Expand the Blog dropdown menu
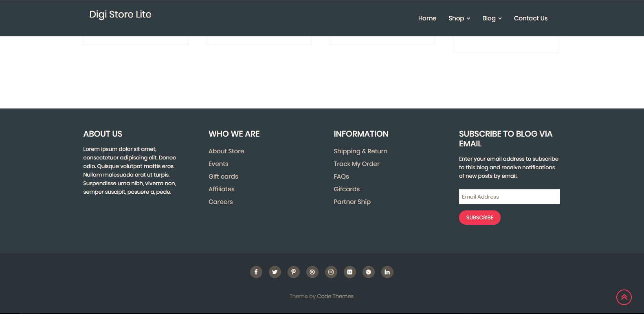Screen dimensions: 644x314 (492, 18)
